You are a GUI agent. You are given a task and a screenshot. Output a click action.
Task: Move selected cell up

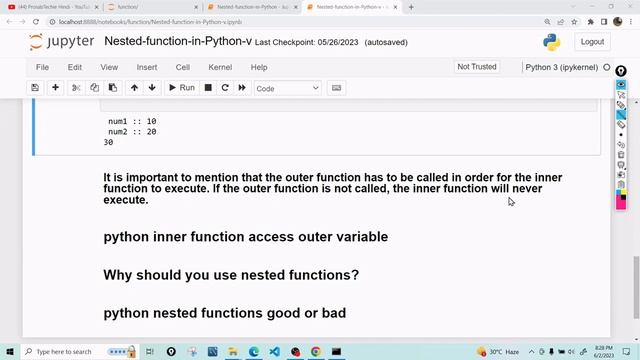134,88
